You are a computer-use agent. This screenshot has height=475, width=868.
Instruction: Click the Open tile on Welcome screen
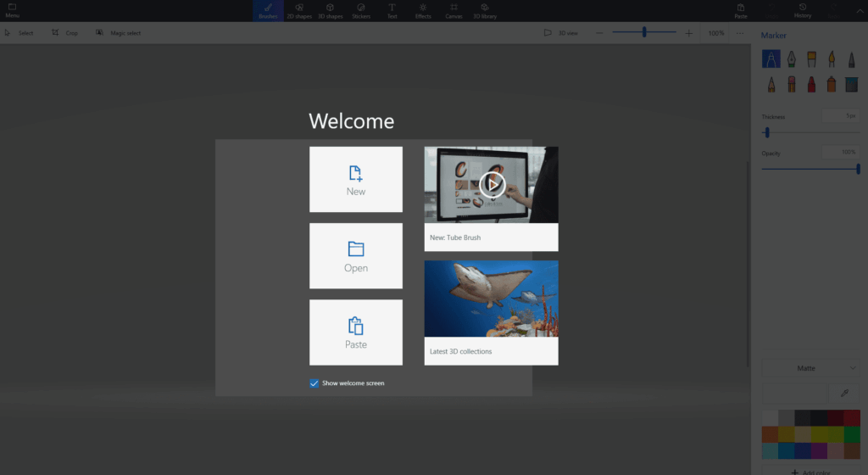[356, 256]
